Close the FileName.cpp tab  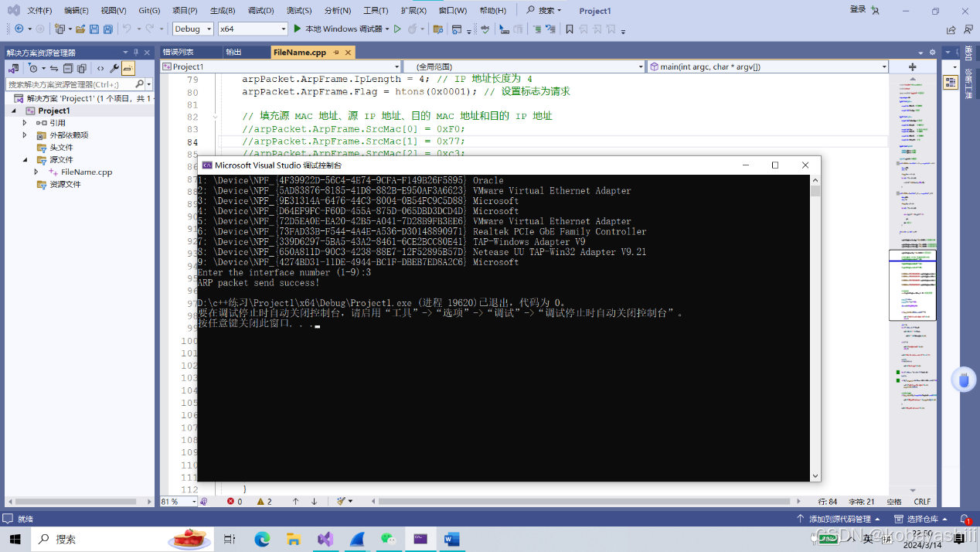click(x=349, y=53)
